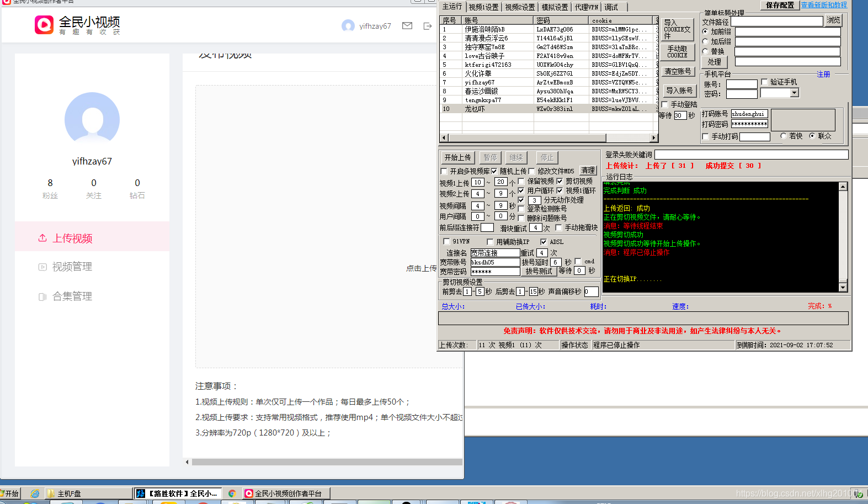Launch Internet Explorer from the taskbar

35,494
